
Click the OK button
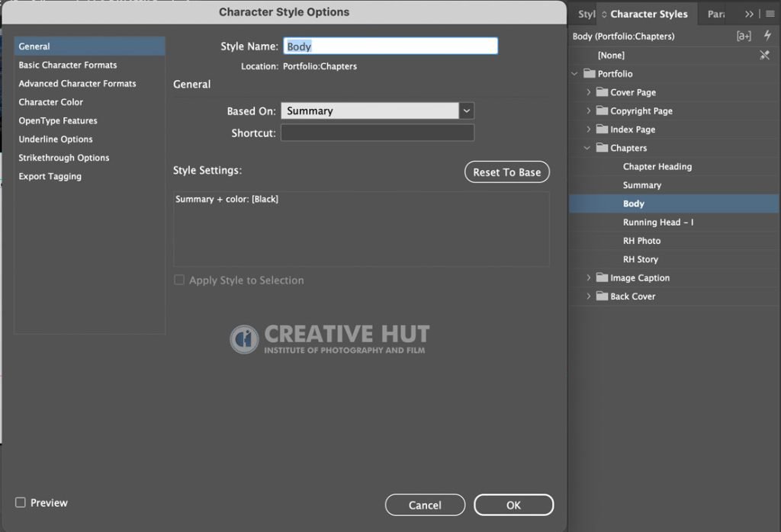513,505
